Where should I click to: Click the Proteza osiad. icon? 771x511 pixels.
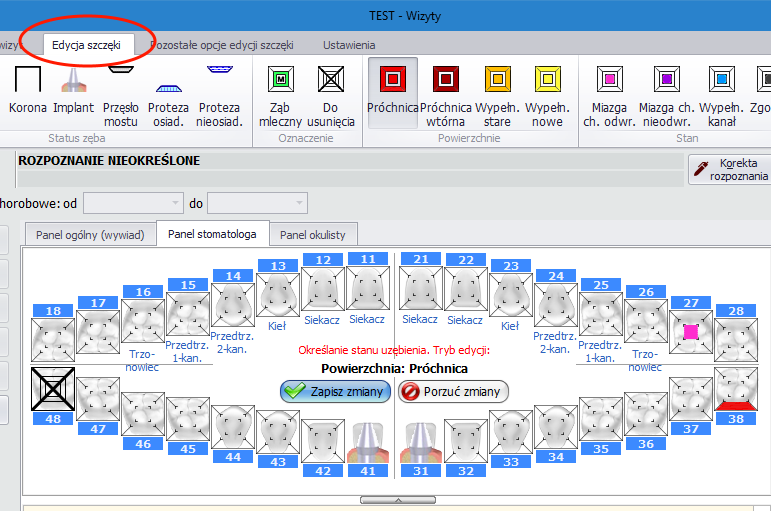pyautogui.click(x=168, y=91)
